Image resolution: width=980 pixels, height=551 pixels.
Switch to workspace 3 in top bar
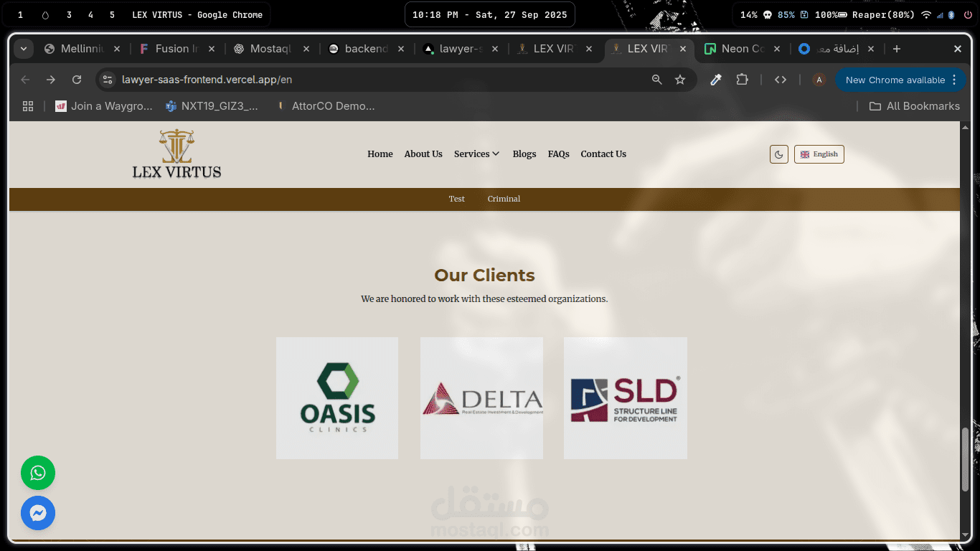(69, 14)
